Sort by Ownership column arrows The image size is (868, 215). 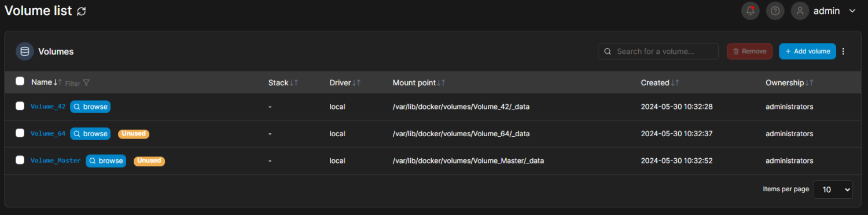coord(810,83)
